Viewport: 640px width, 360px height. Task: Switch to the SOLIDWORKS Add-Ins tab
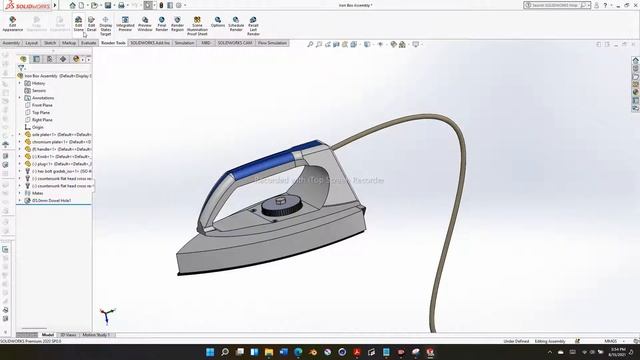pos(150,43)
